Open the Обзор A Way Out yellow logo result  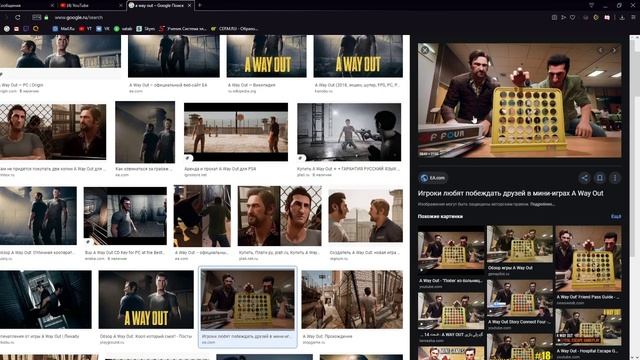tap(146, 299)
